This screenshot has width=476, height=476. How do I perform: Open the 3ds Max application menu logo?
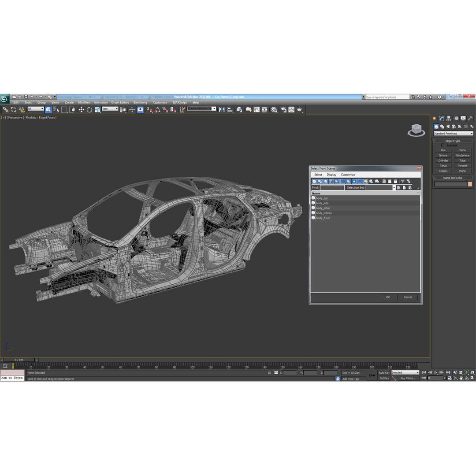(x=4, y=99)
